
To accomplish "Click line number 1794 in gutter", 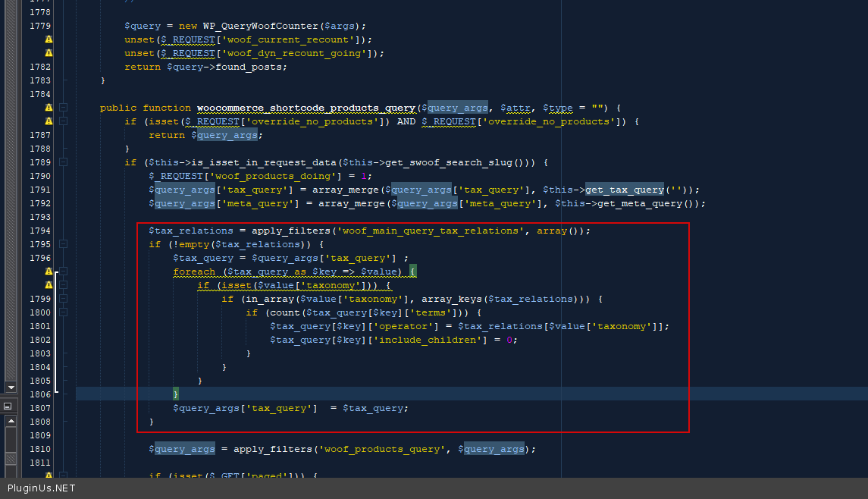I will (39, 231).
